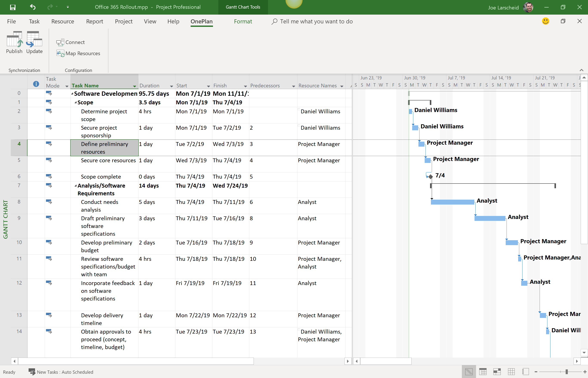Click the Save icon in Quick Access Toolbar
The height and width of the screenshot is (378, 588).
pyautogui.click(x=12, y=7)
